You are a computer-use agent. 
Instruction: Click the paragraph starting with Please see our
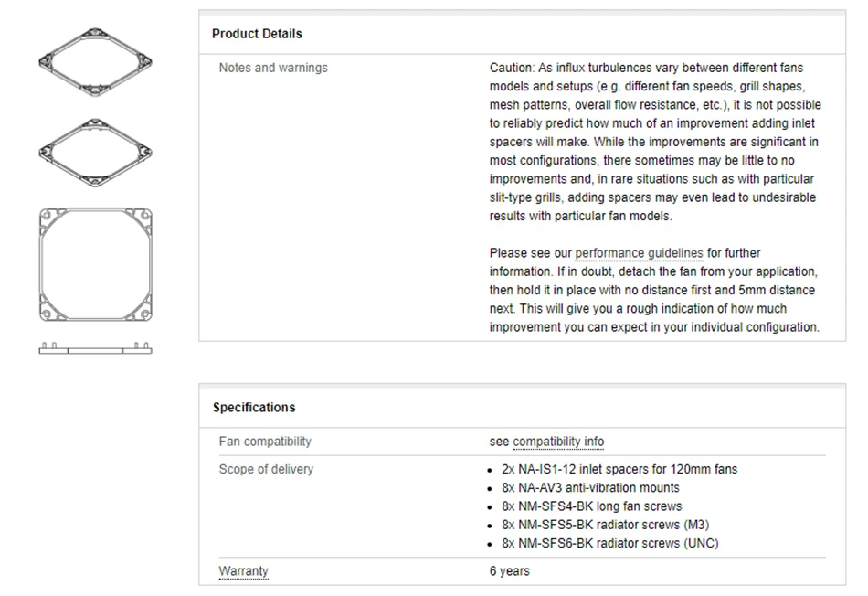(654, 290)
